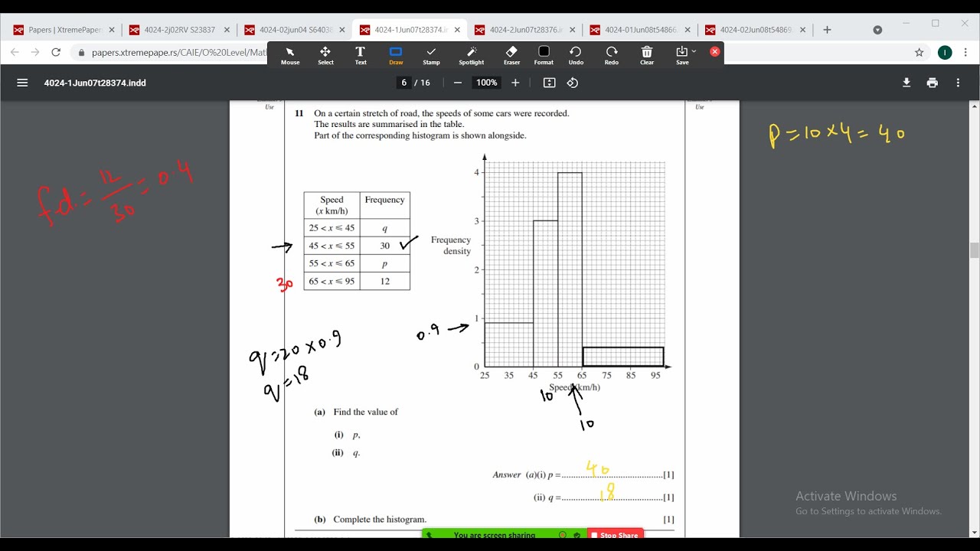Close the Papers | XtremePapers tab

[112, 30]
